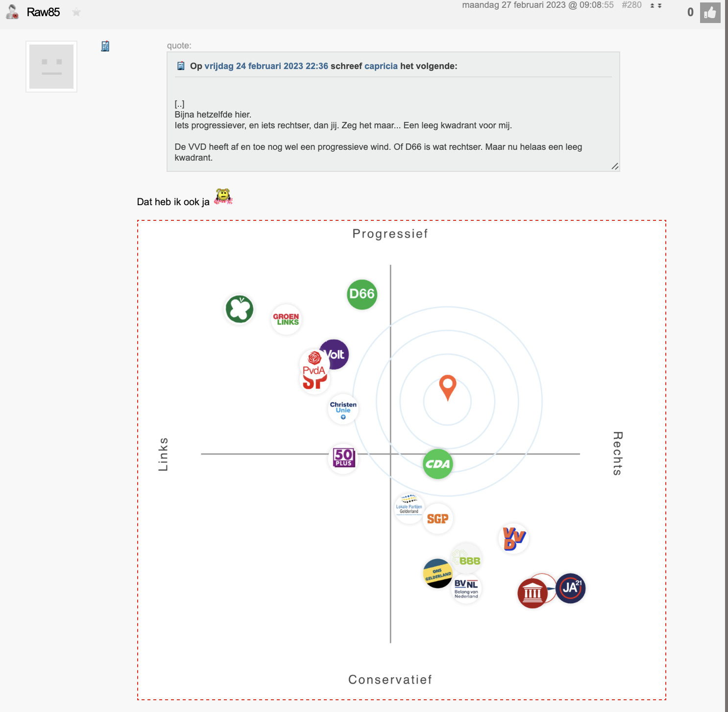The height and width of the screenshot is (712, 728).
Task: Click the orange SGP party logo
Action: click(x=438, y=519)
